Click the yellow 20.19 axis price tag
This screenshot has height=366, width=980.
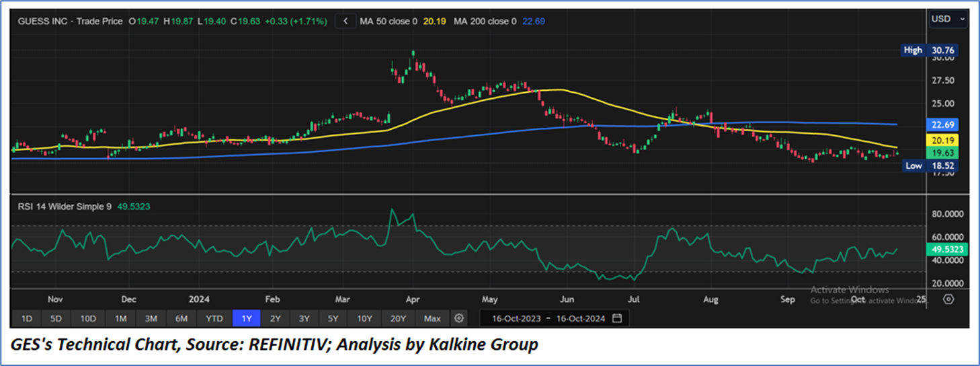coord(943,140)
